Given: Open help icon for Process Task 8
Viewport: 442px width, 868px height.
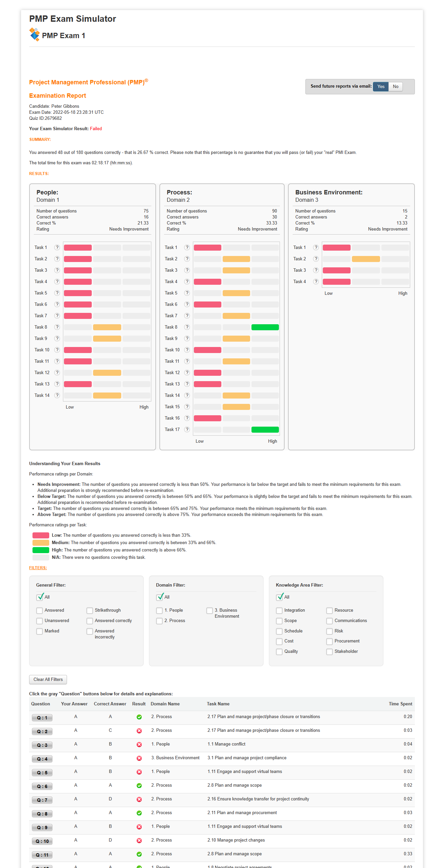Looking at the screenshot, I should tap(187, 327).
